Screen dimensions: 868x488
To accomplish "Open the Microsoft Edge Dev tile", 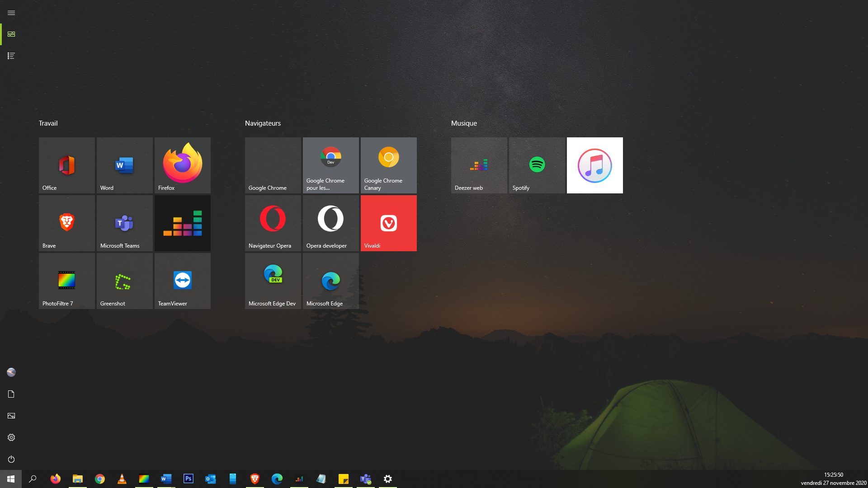I will tap(273, 281).
